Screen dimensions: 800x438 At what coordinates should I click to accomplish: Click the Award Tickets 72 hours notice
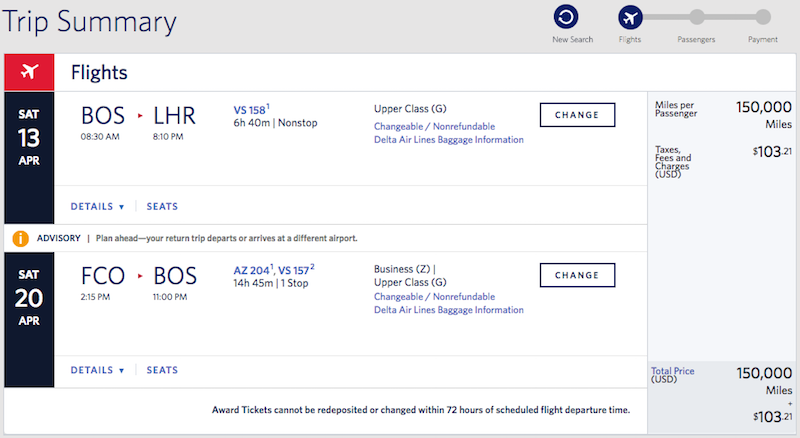pos(421,410)
